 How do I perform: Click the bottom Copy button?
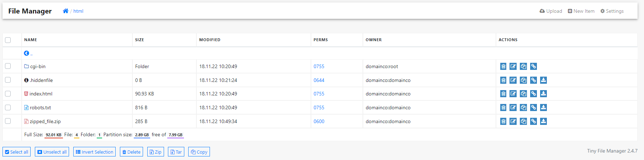pyautogui.click(x=199, y=152)
